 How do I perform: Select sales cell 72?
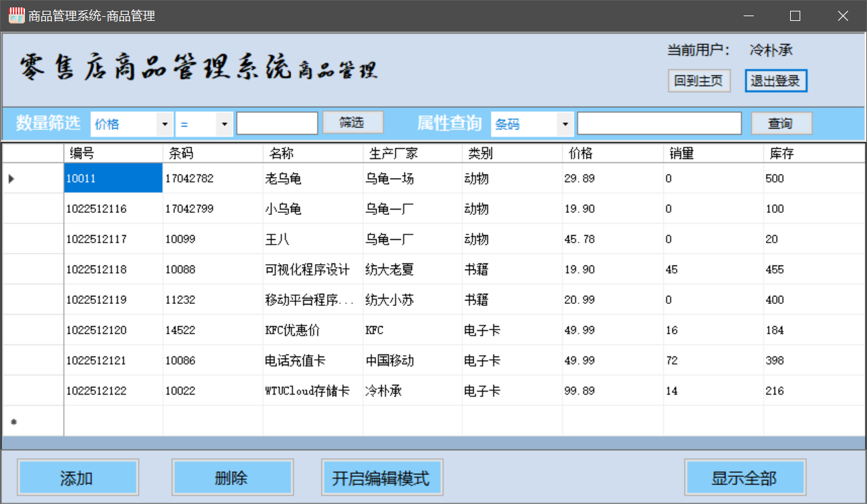(x=713, y=360)
